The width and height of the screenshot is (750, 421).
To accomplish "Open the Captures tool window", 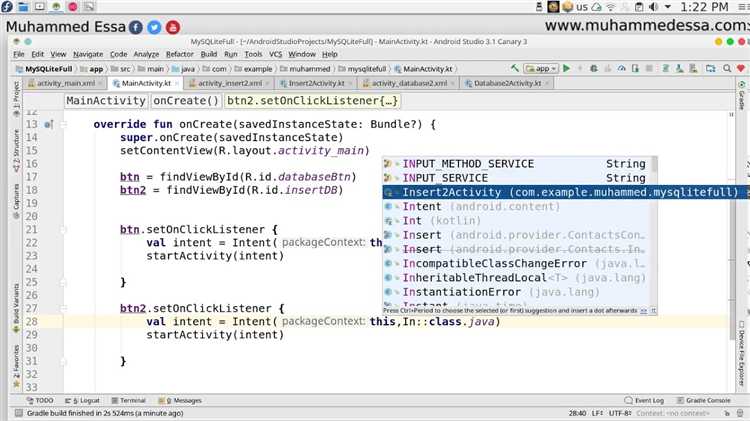I will coord(16,201).
